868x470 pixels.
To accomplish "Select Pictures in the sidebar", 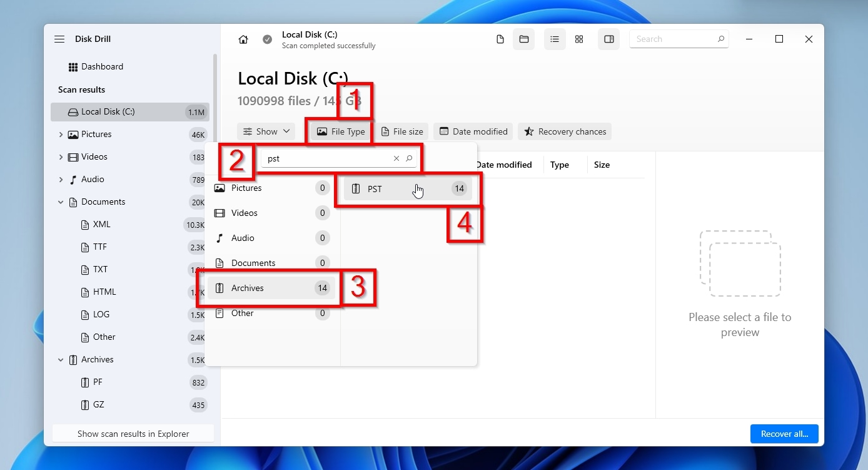I will tap(96, 135).
